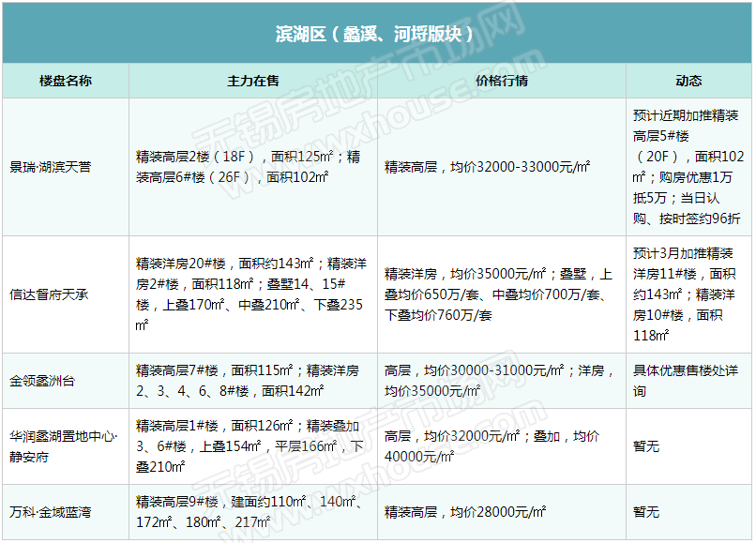This screenshot has width=756, height=543.
Task: Click on-sale cell listing 精装高层2#楼（18F）
Action: (253, 167)
